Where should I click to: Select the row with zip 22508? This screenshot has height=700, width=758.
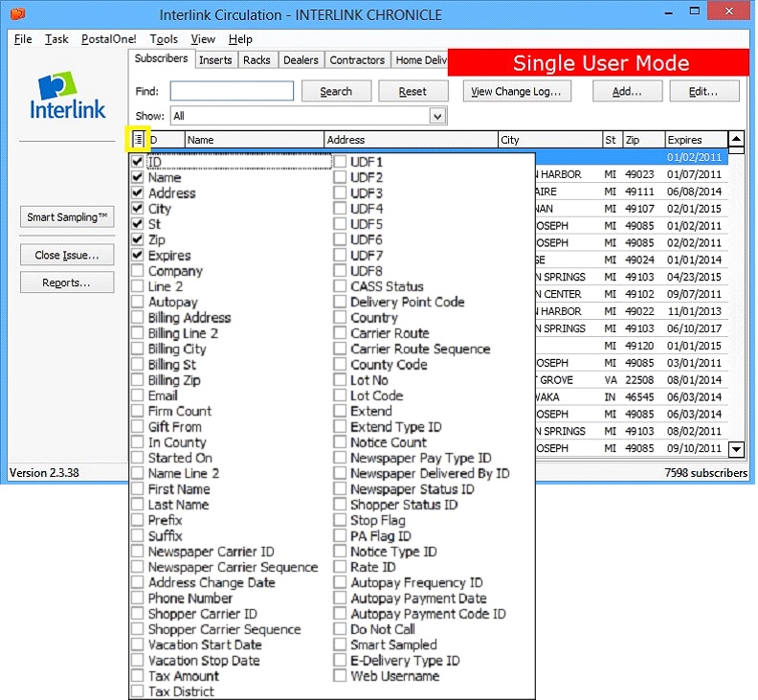(632, 380)
